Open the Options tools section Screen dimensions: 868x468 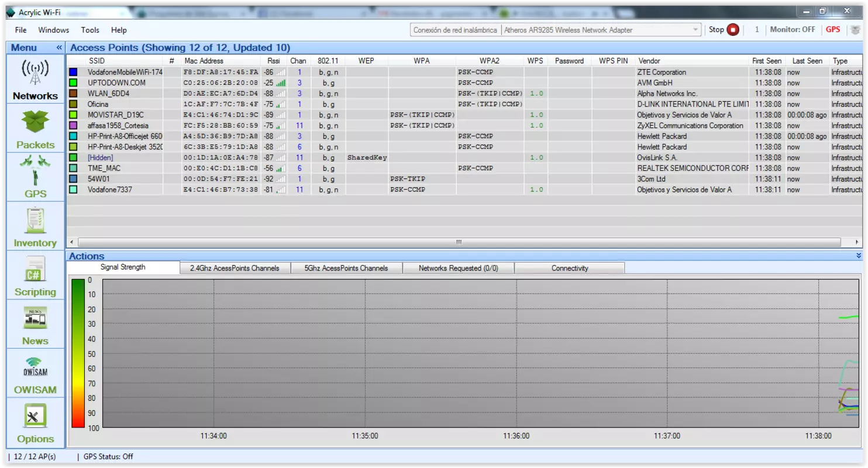35,423
